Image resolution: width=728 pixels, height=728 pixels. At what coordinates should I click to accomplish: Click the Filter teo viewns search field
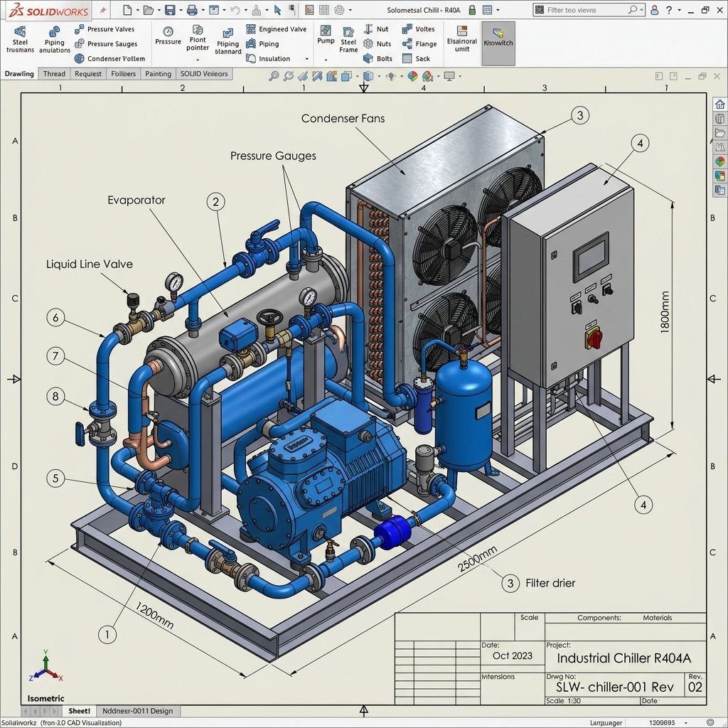589,10
